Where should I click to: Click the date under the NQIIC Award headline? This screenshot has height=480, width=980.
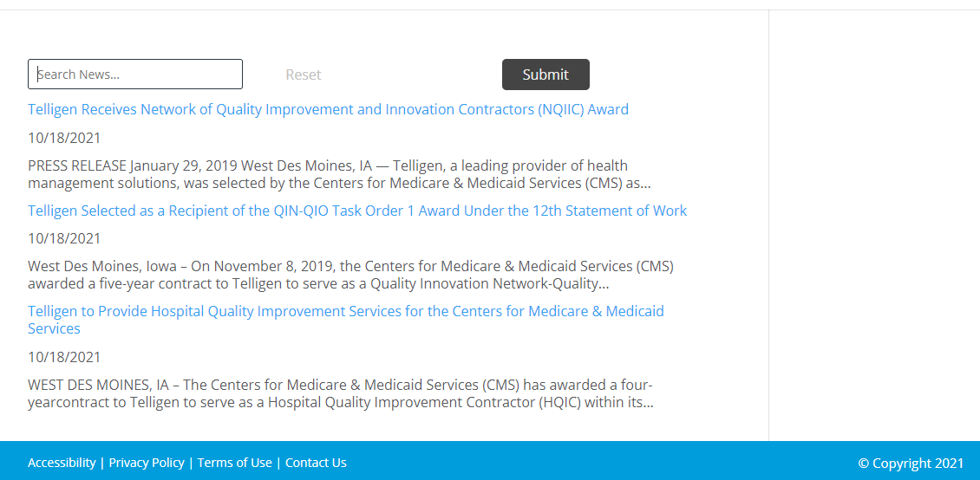(64, 138)
